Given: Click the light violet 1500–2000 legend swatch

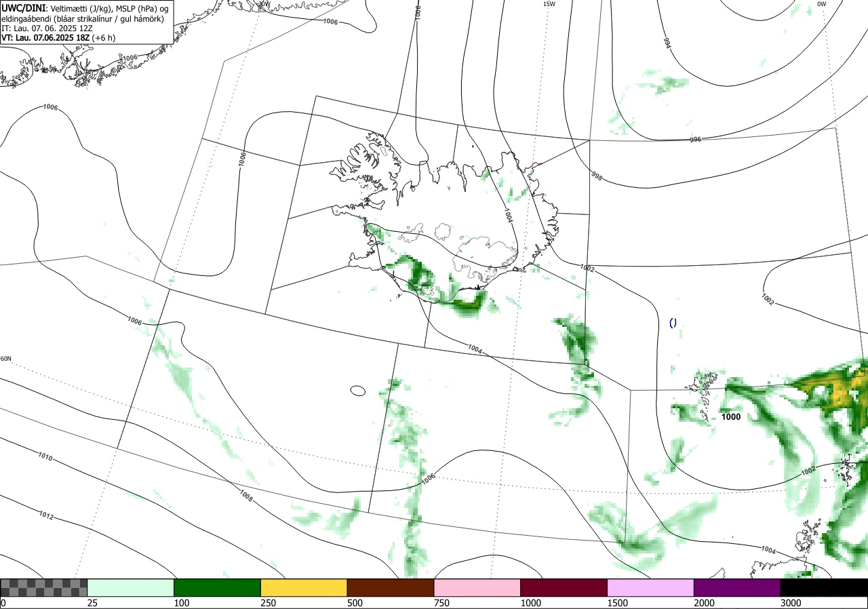Looking at the screenshot, I should 651,587.
